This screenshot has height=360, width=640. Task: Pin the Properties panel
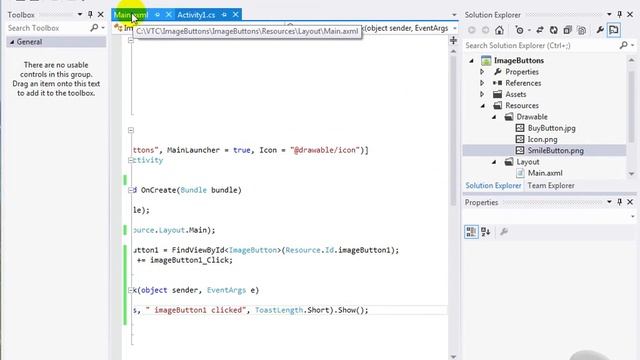tap(620, 202)
